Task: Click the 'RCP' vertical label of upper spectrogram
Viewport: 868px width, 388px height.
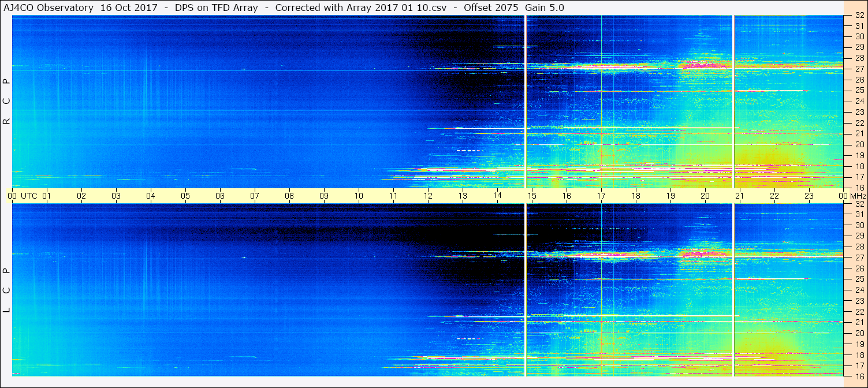Action: coord(6,101)
